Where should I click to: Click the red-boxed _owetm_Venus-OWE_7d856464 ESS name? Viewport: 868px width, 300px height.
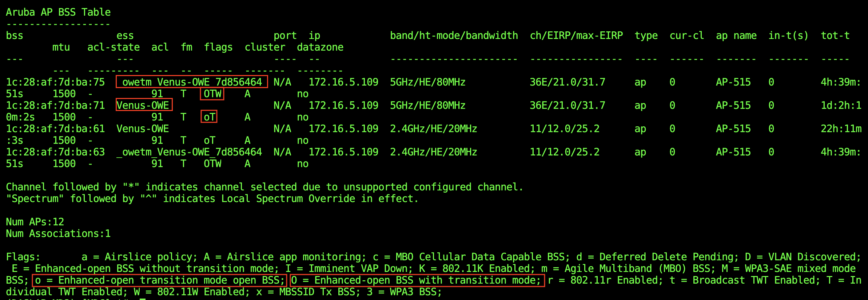[x=192, y=82]
